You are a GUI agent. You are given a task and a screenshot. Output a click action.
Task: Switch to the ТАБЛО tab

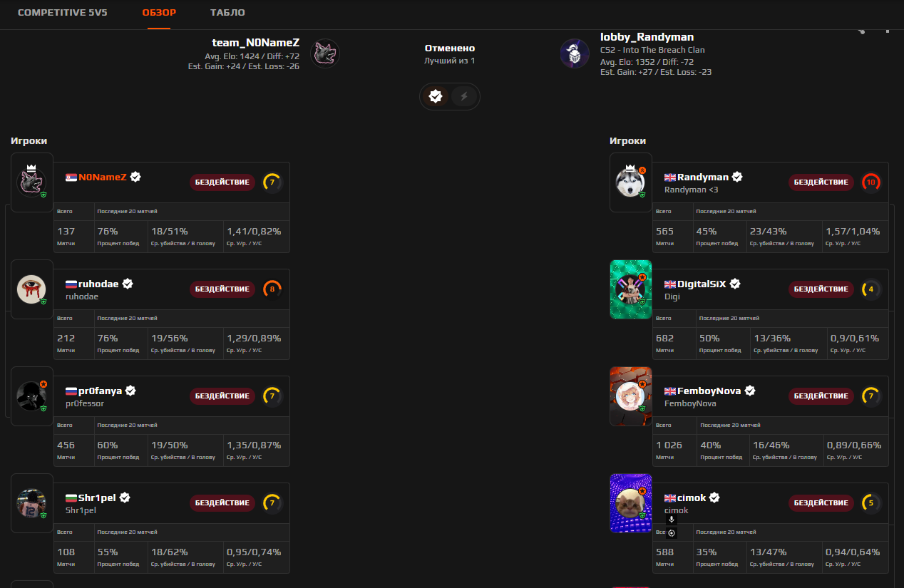[227, 13]
